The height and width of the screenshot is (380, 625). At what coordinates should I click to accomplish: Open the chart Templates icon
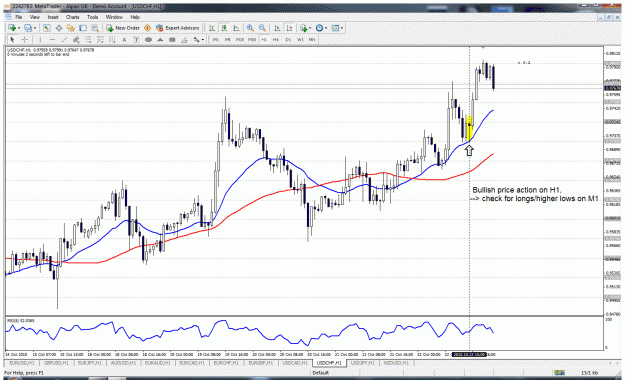click(x=335, y=28)
